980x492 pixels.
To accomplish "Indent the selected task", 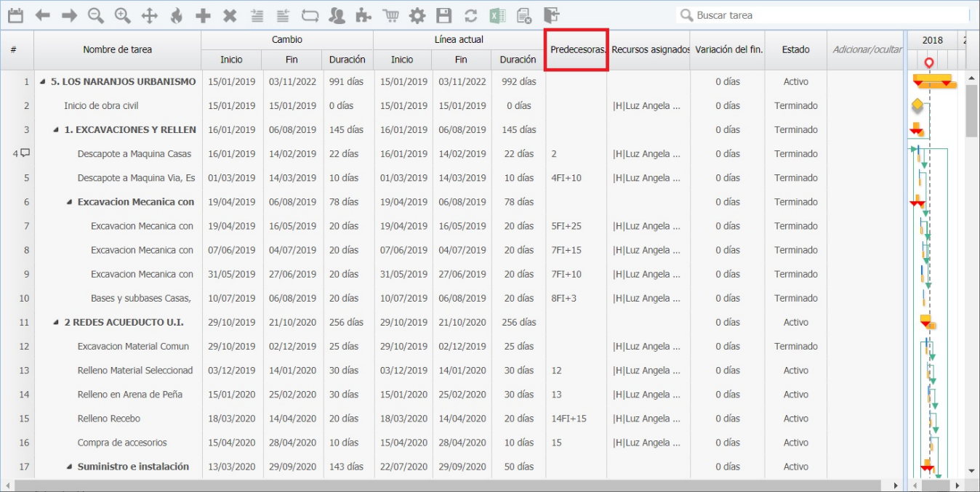I will coord(257,15).
